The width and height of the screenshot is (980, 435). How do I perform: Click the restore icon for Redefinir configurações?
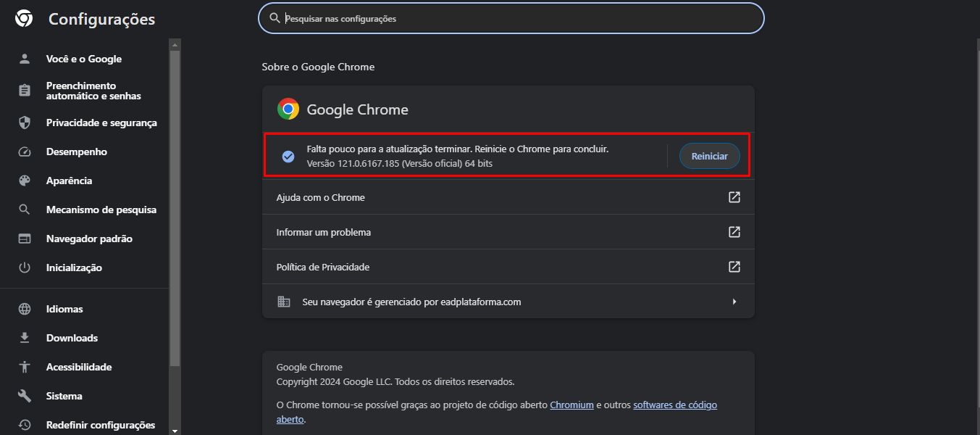coord(25,425)
